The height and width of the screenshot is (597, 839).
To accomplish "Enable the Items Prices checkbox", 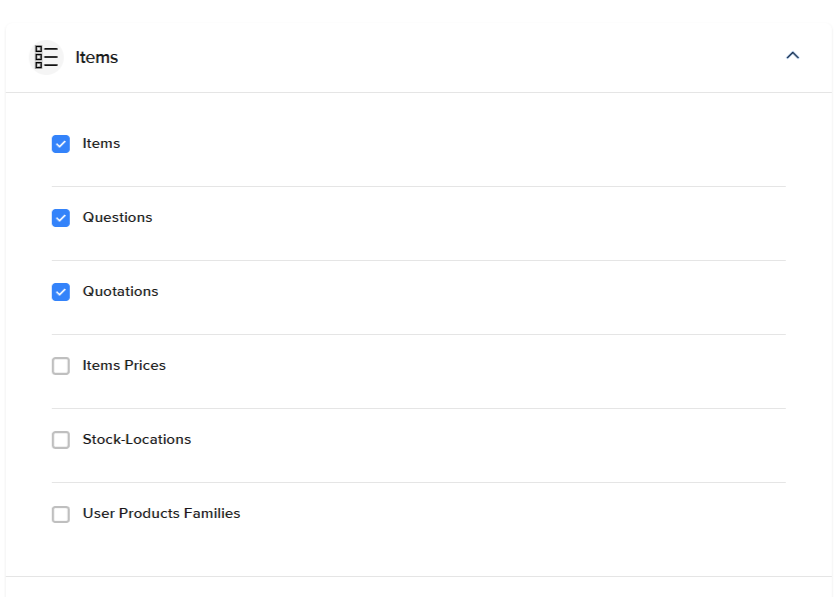I will click(61, 366).
